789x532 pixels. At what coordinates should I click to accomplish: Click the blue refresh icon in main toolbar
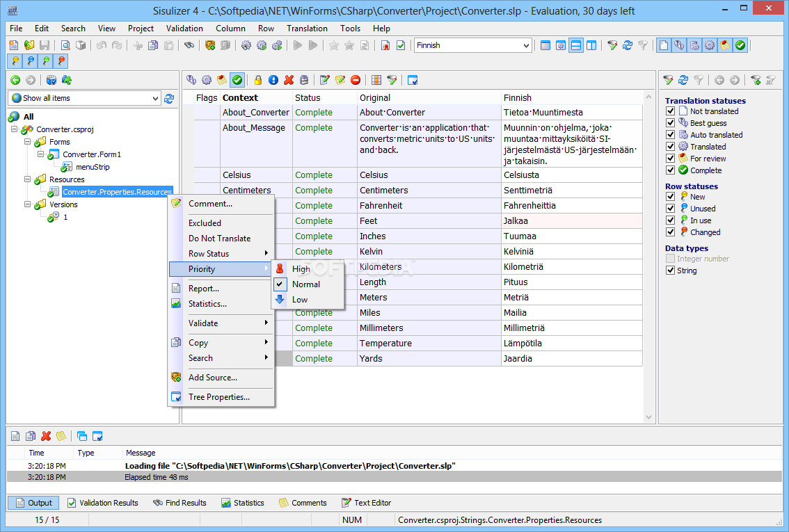tap(628, 45)
